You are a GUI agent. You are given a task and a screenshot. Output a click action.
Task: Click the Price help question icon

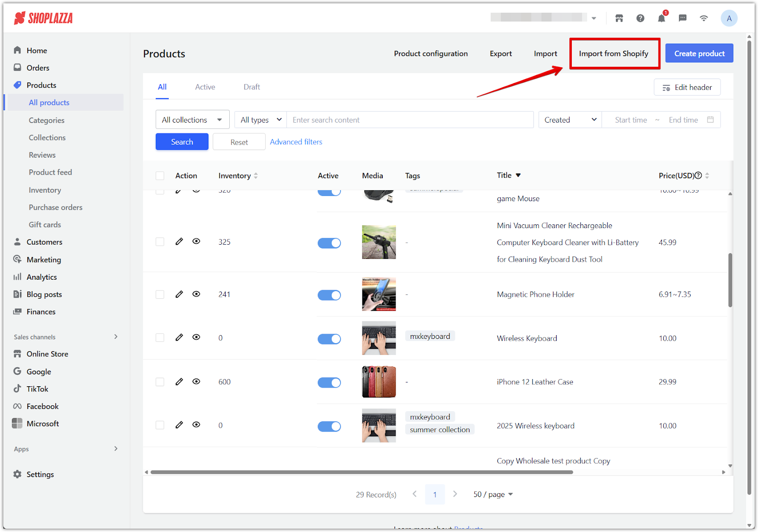click(x=698, y=176)
